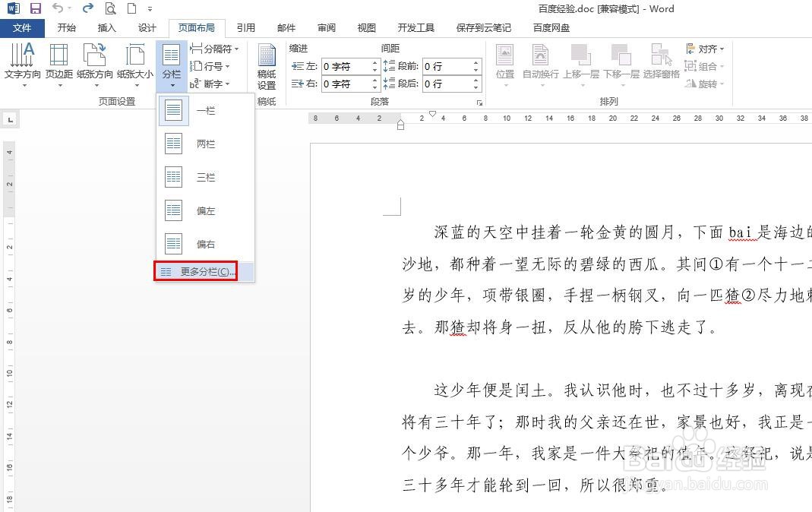Switch to the 审阅 ribbon tab

326,27
